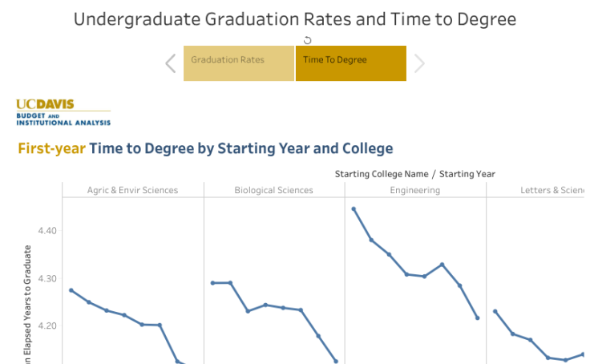
Task: Click the Letters & Science column header
Action: (552, 191)
